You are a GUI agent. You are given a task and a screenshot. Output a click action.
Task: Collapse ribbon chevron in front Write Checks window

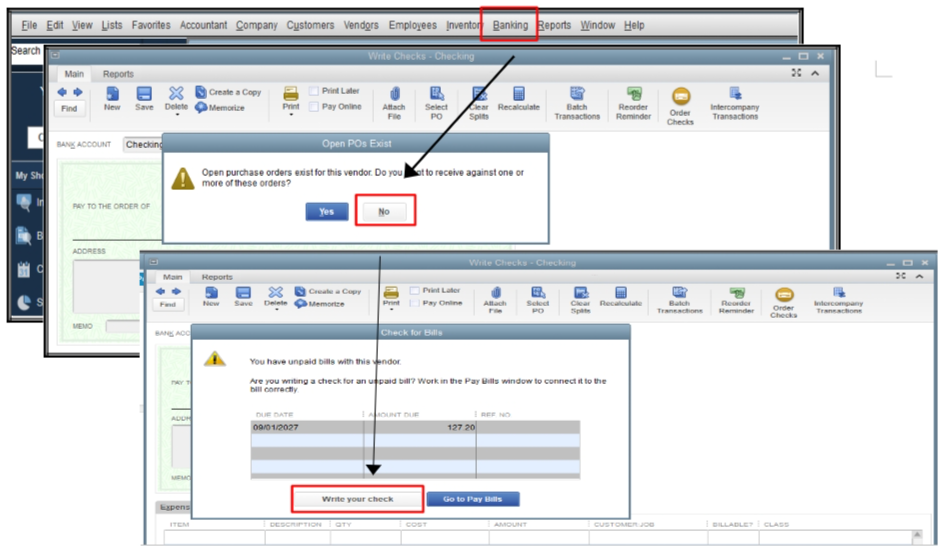(920, 276)
